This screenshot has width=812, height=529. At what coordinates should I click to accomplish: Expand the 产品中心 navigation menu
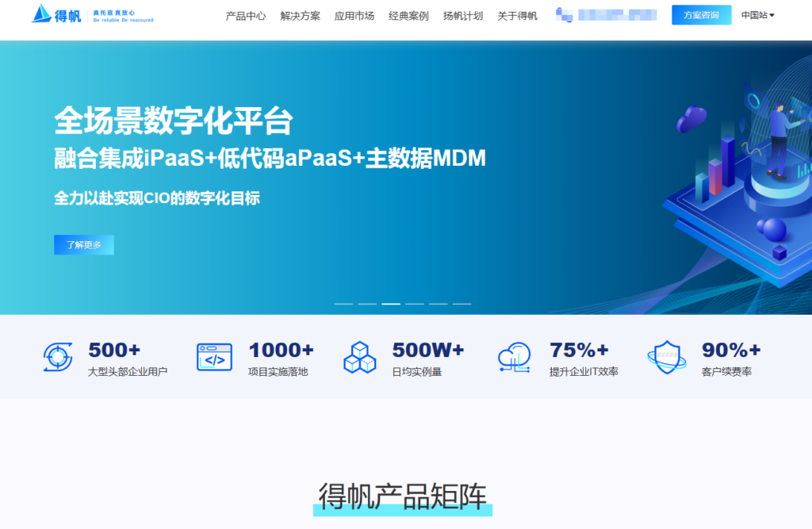pos(245,14)
